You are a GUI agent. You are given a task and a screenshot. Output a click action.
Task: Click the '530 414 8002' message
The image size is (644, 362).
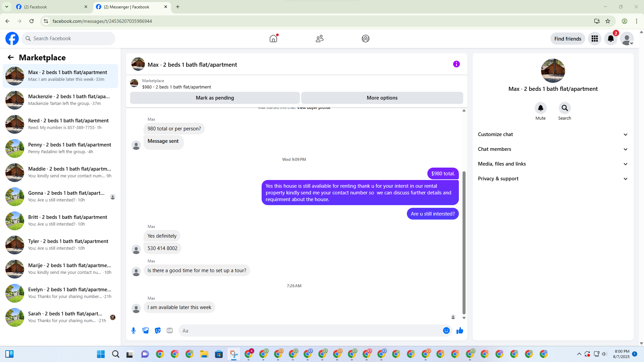[162, 248]
